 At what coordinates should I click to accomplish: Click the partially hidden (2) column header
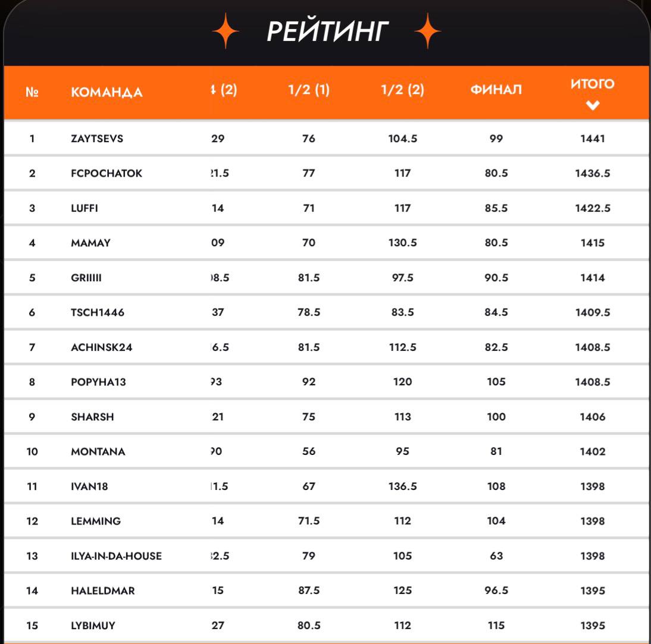click(224, 90)
